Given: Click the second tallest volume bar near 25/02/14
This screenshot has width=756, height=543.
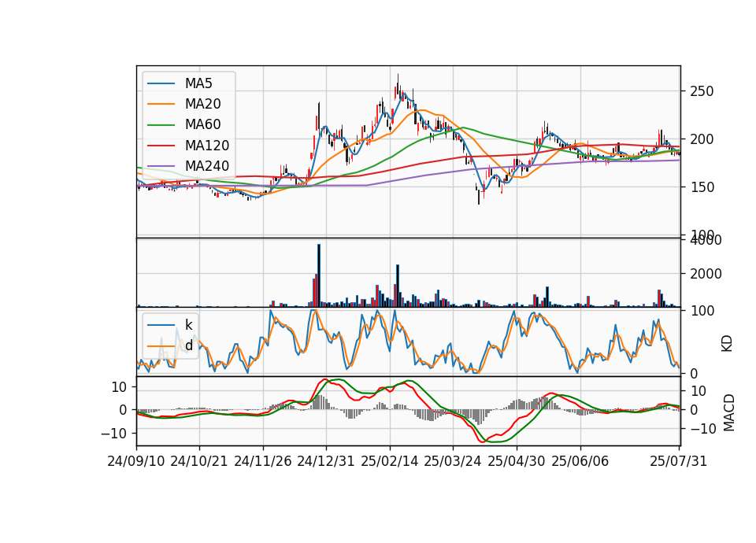Looking at the screenshot, I should tap(398, 286).
